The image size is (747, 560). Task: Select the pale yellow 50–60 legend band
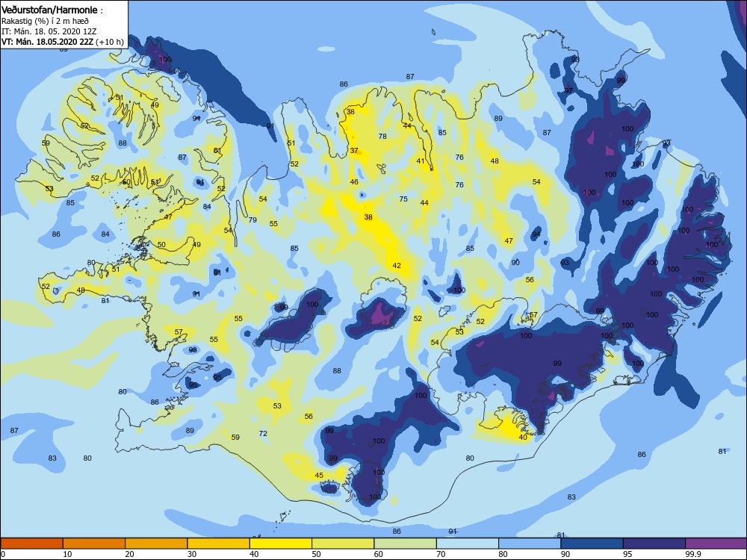click(343, 544)
